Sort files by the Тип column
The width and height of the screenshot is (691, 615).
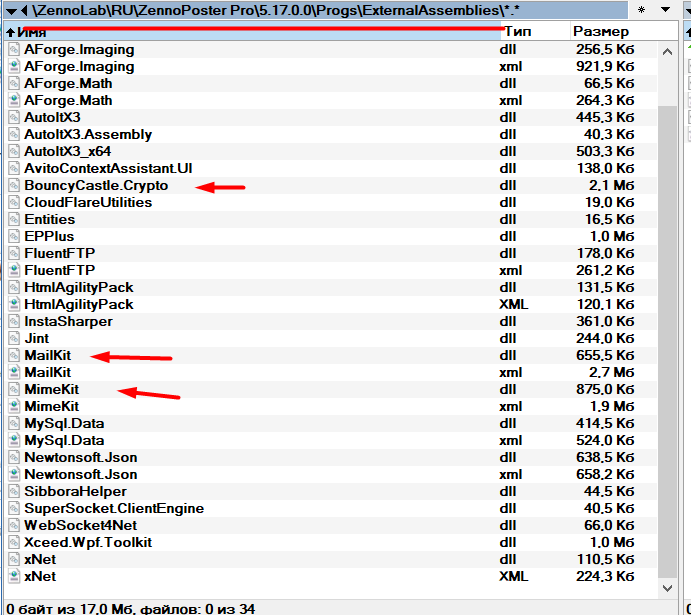(x=536, y=32)
